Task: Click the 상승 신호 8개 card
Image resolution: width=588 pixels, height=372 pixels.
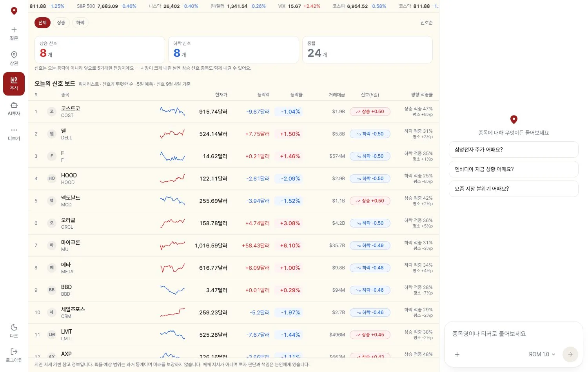Action: 100,50
